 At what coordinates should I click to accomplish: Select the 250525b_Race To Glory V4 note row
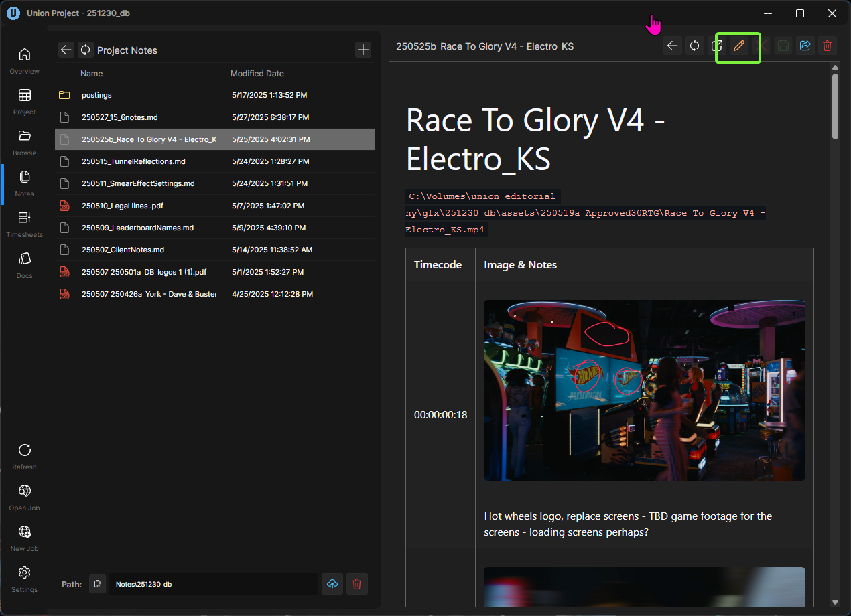(x=214, y=139)
